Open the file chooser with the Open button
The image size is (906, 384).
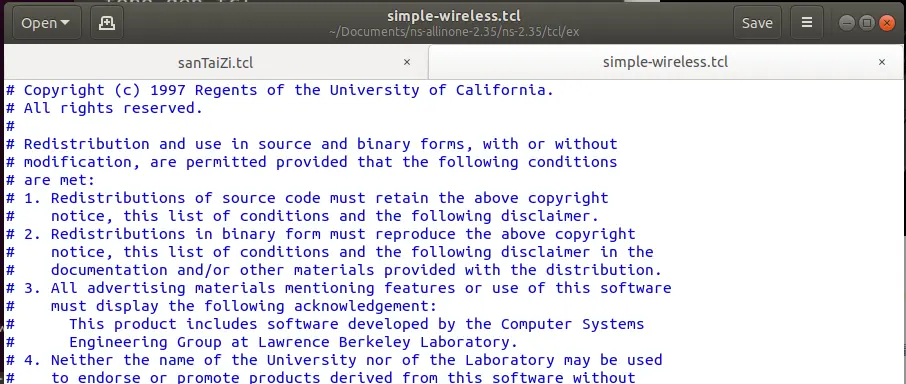pyautogui.click(x=47, y=23)
